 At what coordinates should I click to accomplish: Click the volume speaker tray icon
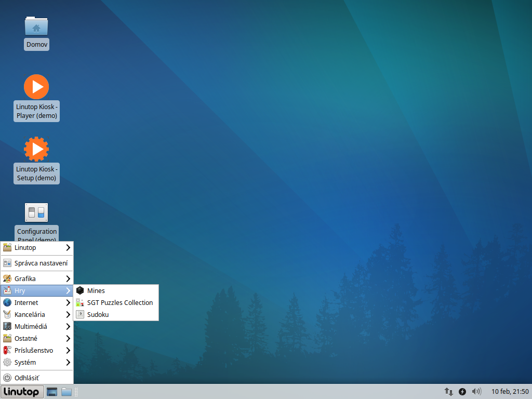(477, 392)
